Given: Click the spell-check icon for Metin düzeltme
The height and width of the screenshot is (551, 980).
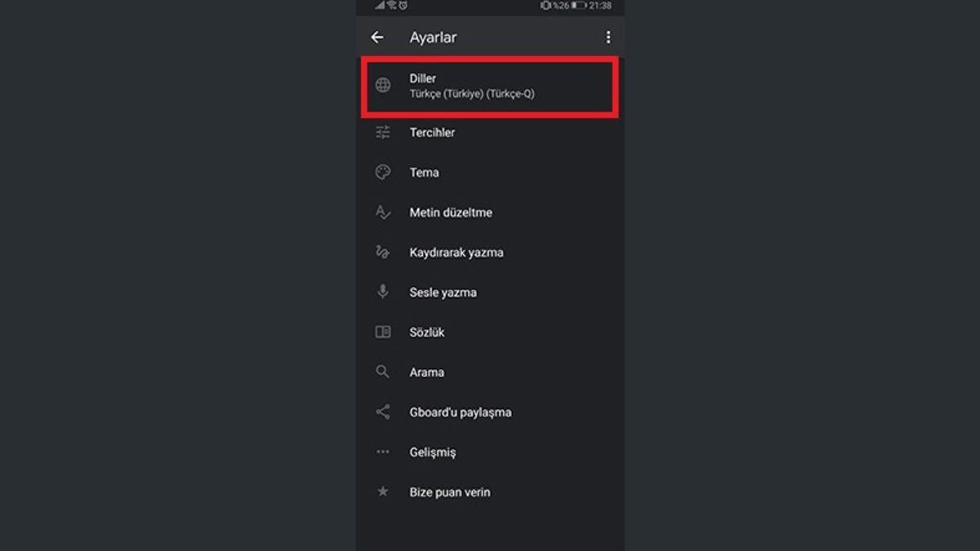Looking at the screenshot, I should coord(383,212).
